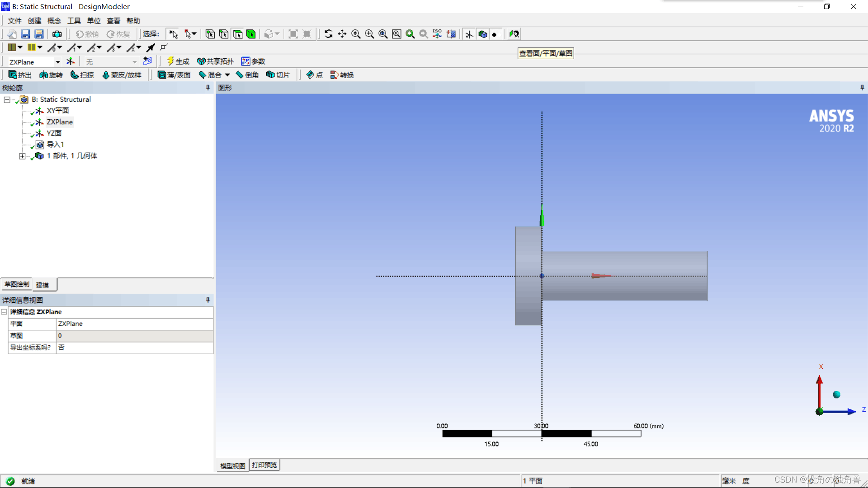
Task: Toggle the display points icon
Action: click(495, 34)
